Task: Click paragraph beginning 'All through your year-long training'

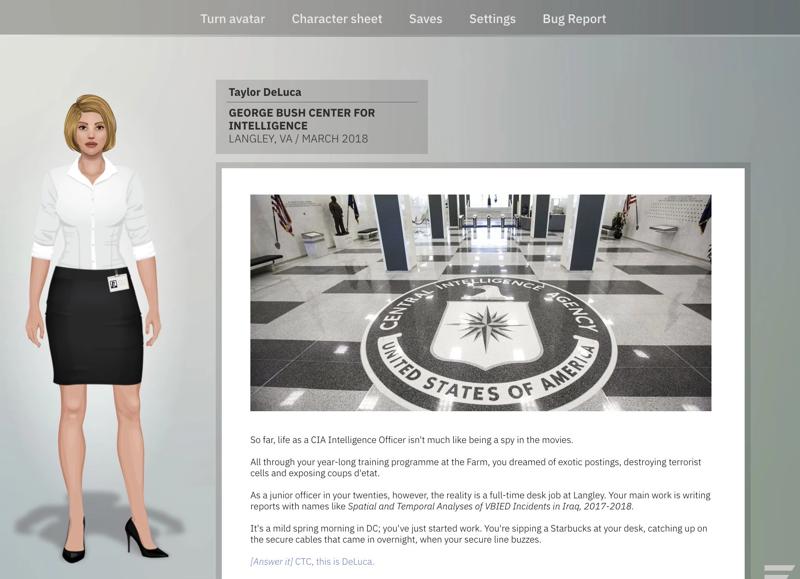Action: (x=476, y=467)
